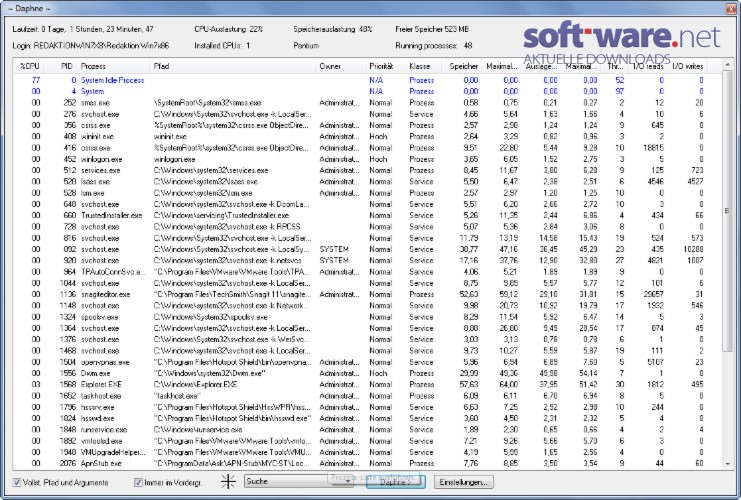The image size is (741, 500).
Task: Select runservice.exe process
Action: point(362,430)
